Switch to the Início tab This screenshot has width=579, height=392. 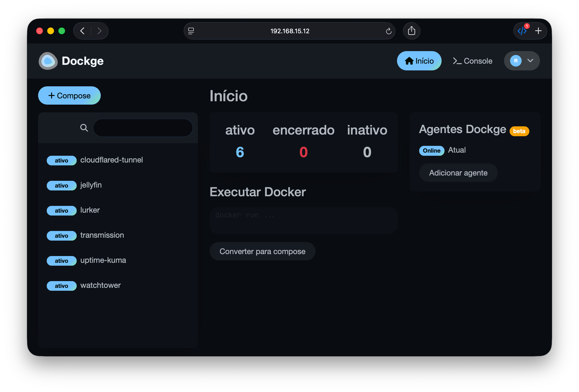click(x=419, y=61)
